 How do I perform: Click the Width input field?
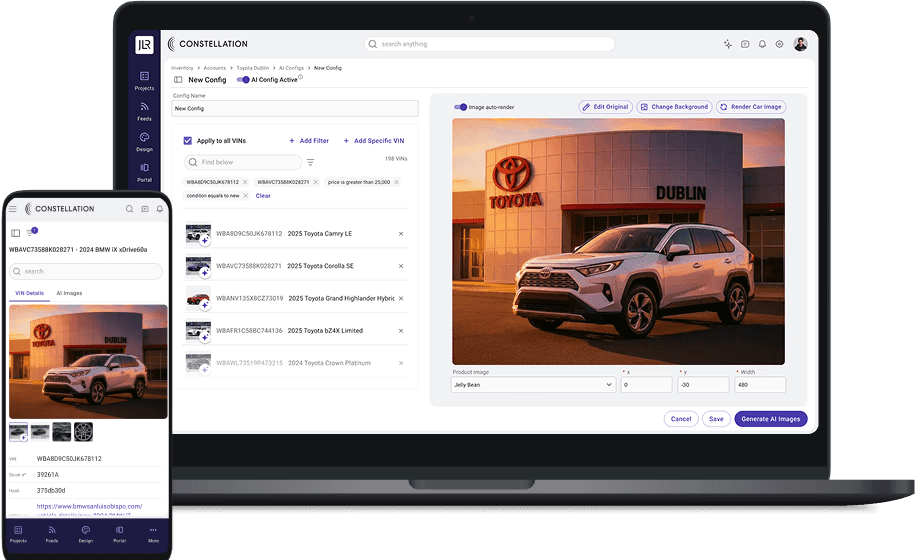760,384
